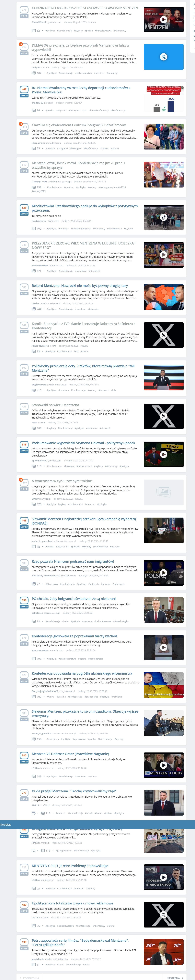Open comments icon on 'Mentzen jeździ, Bosak mówi' post
This screenshot has width=195, height=980.
[x=34, y=187]
